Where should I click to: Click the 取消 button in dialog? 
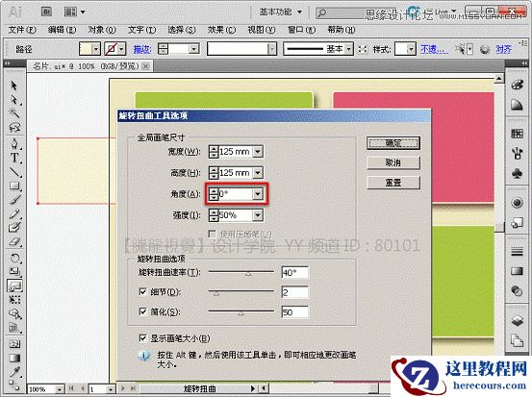coord(393,163)
